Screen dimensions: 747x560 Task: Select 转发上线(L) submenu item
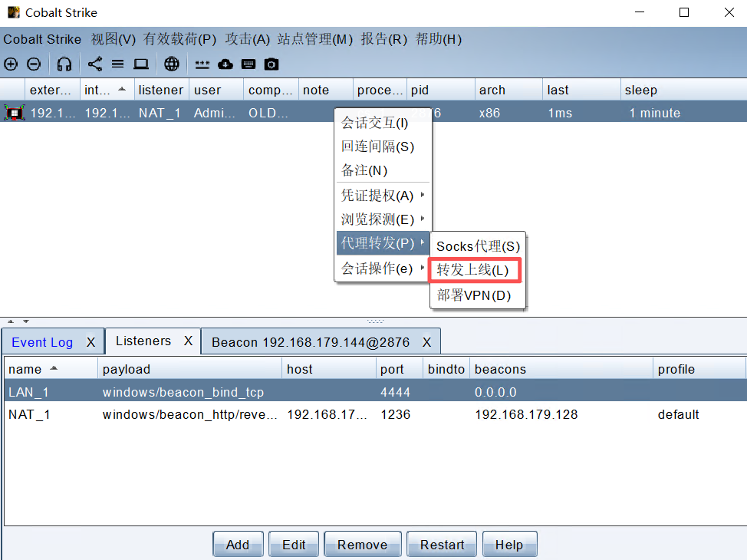[475, 270]
